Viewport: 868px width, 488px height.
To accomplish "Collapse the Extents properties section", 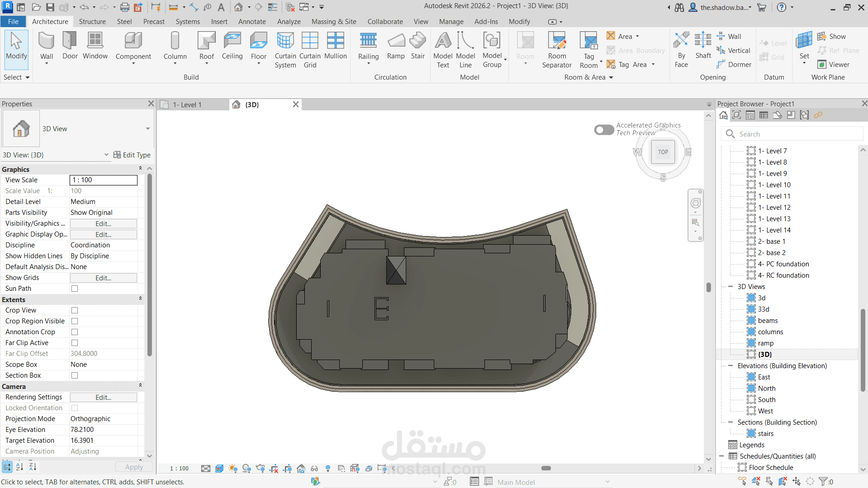I will (140, 299).
